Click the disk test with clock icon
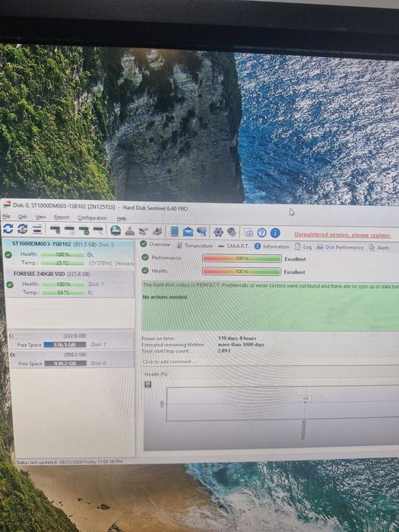The height and width of the screenshot is (532, 399). tap(70, 231)
